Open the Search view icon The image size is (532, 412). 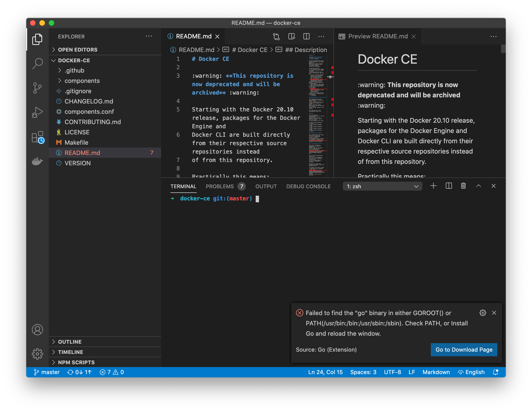click(x=37, y=63)
